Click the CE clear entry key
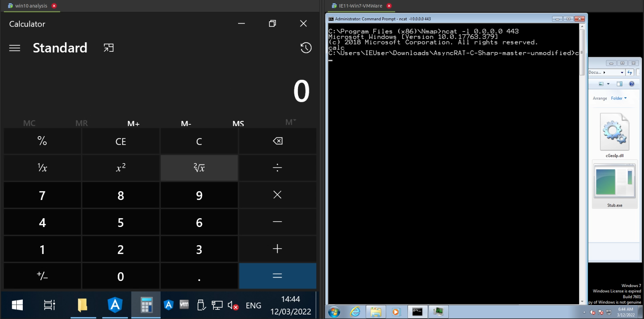Viewport: 644px width, 319px height. coord(121,141)
